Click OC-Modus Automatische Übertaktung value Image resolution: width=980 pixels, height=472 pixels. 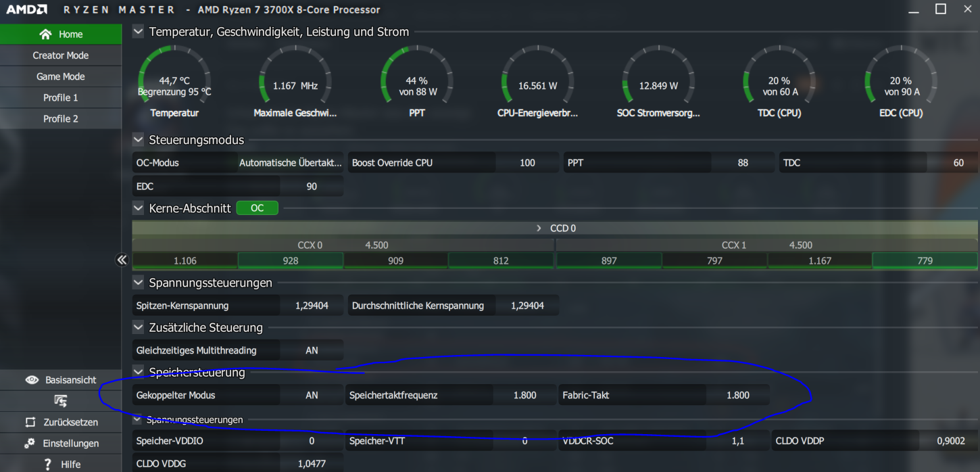pos(291,162)
